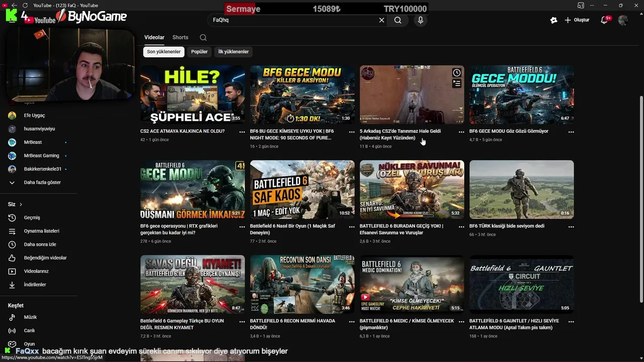Play the HİLE? ŞÜPHELİ ACE thumbnail
Viewport: 644px width, 362px height.
click(193, 95)
